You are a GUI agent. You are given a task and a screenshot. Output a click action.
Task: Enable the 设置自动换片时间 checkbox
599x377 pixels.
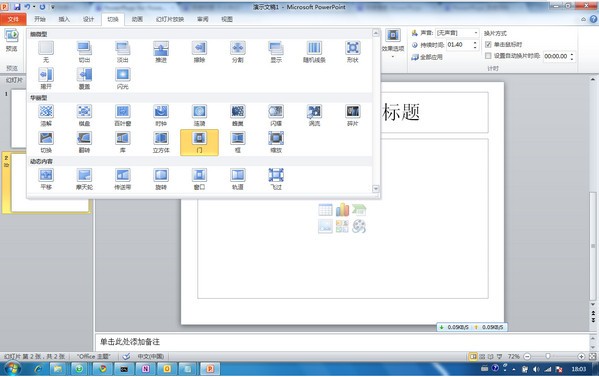pos(488,56)
